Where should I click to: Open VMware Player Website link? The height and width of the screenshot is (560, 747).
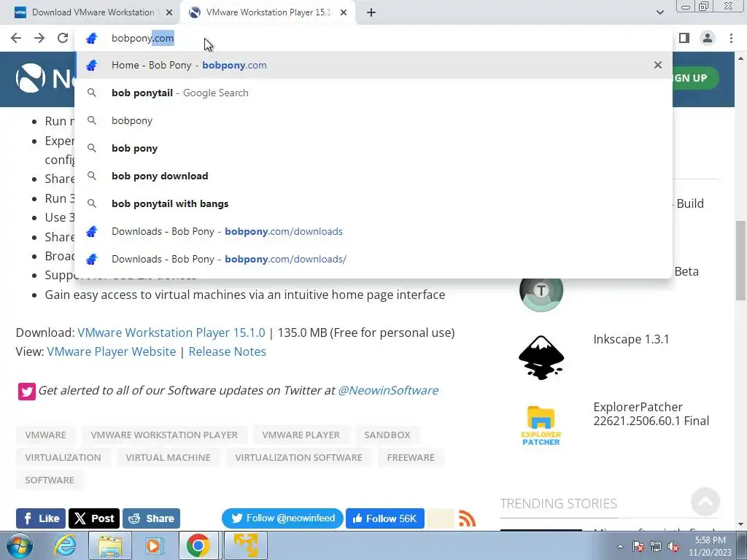pyautogui.click(x=112, y=351)
